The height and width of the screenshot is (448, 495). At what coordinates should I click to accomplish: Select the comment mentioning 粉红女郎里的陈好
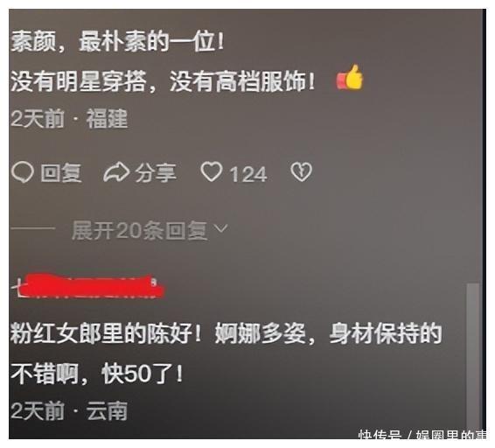[226, 333]
